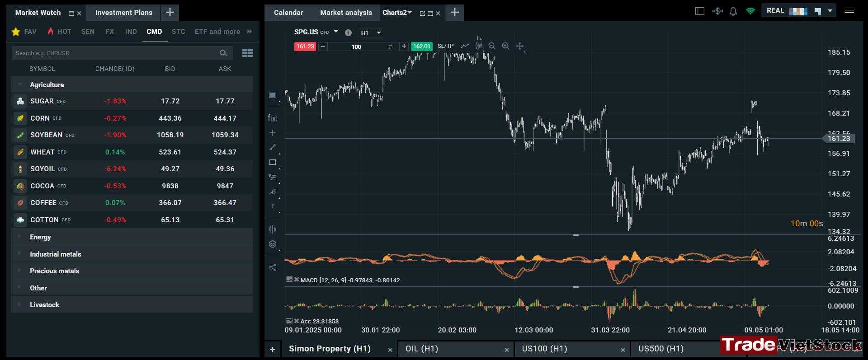Check the green connection status icon
The height and width of the screenshot is (360, 868).
(750, 11)
